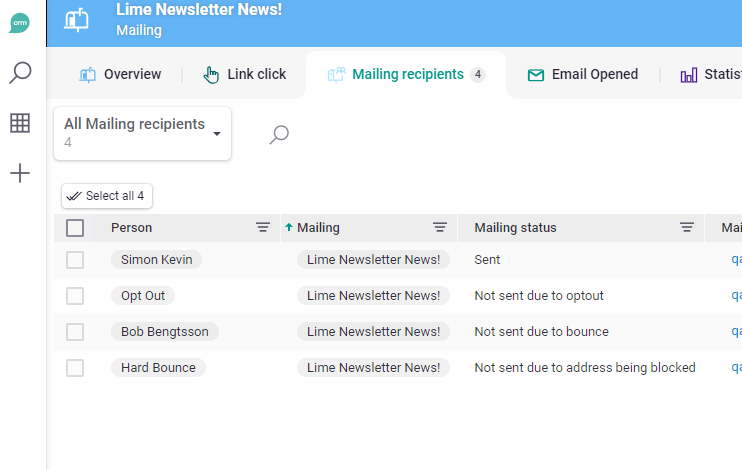This screenshot has width=742, height=470.
Task: Open the Link click tab
Action: pyautogui.click(x=245, y=74)
